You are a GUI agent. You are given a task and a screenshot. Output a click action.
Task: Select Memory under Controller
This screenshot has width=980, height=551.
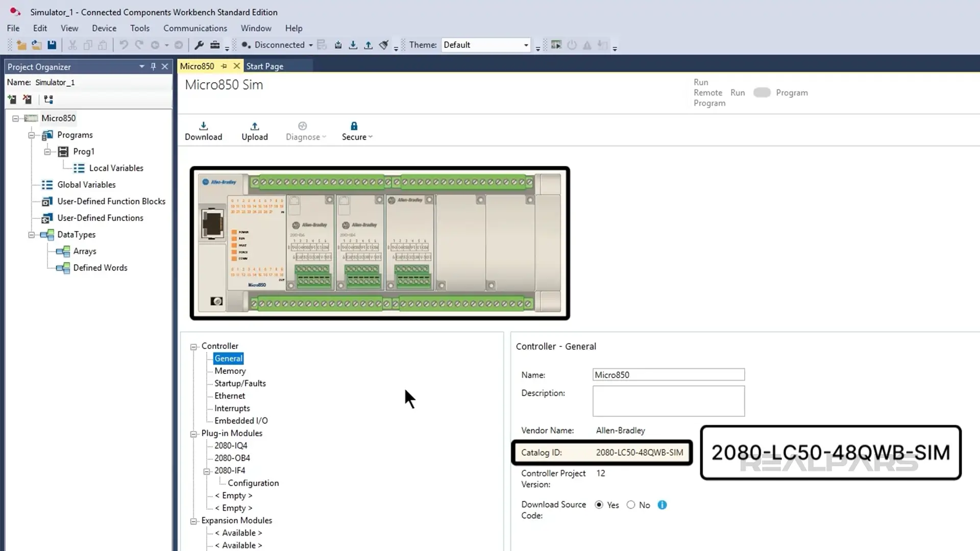tap(230, 371)
